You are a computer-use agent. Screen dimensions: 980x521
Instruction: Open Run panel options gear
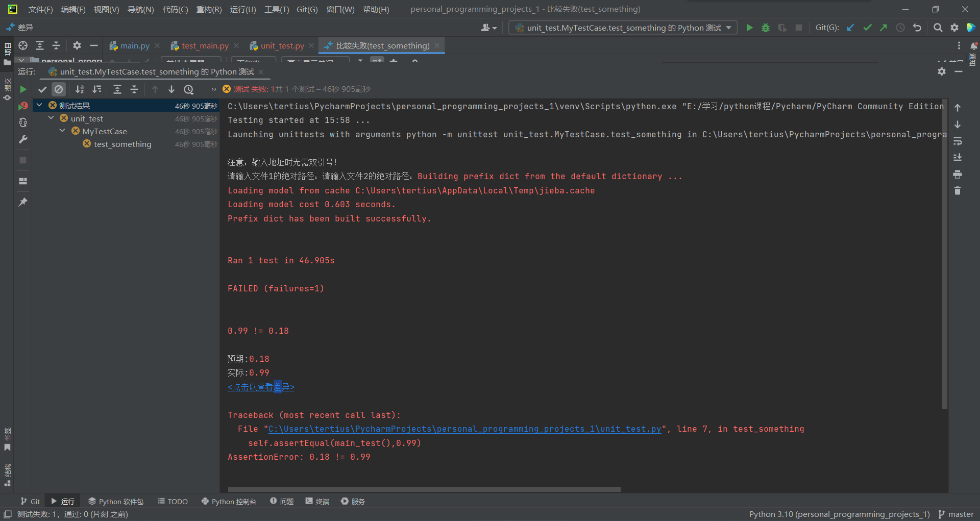pyautogui.click(x=942, y=71)
